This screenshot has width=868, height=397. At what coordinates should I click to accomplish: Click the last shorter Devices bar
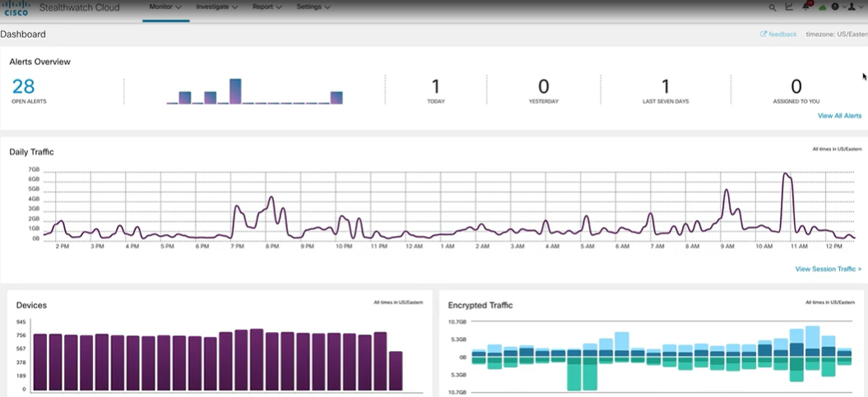(395, 371)
